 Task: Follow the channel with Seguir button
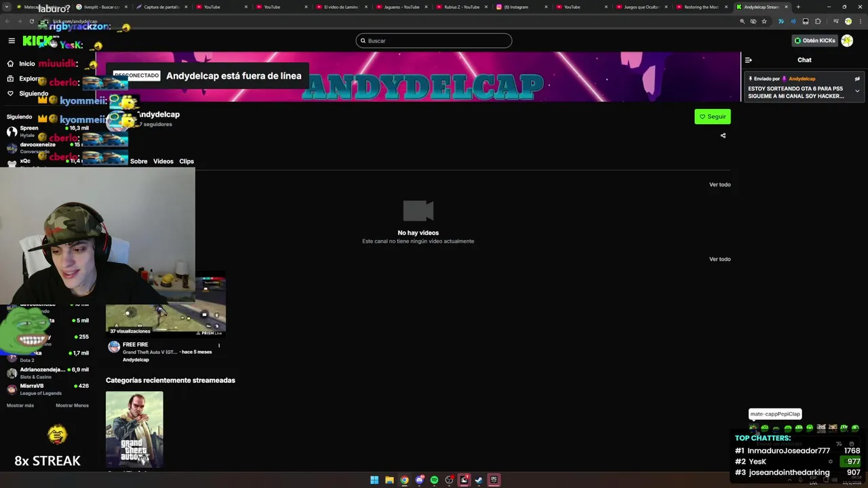pos(713,117)
